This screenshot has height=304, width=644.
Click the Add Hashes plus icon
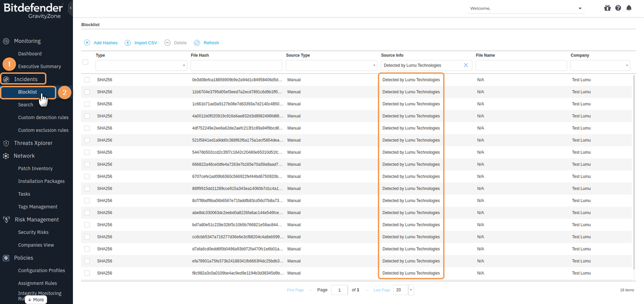[x=87, y=43]
